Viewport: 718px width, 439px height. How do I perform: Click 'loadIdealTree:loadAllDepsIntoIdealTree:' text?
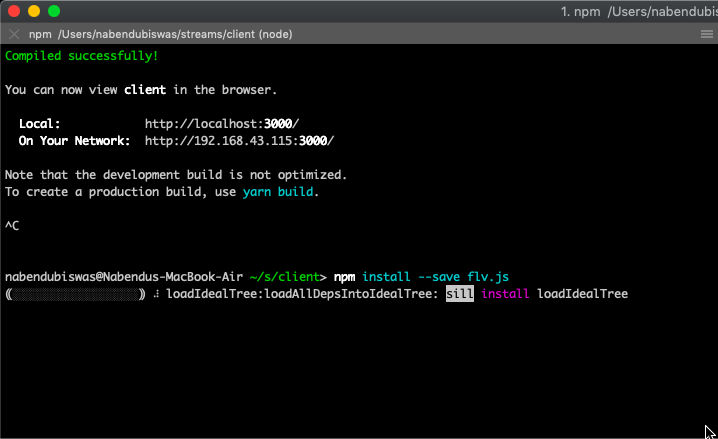tap(302, 294)
